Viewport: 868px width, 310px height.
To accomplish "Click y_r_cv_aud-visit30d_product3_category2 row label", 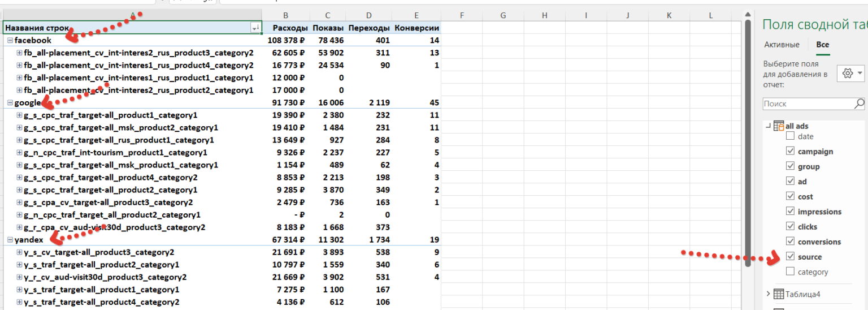I will 105,277.
